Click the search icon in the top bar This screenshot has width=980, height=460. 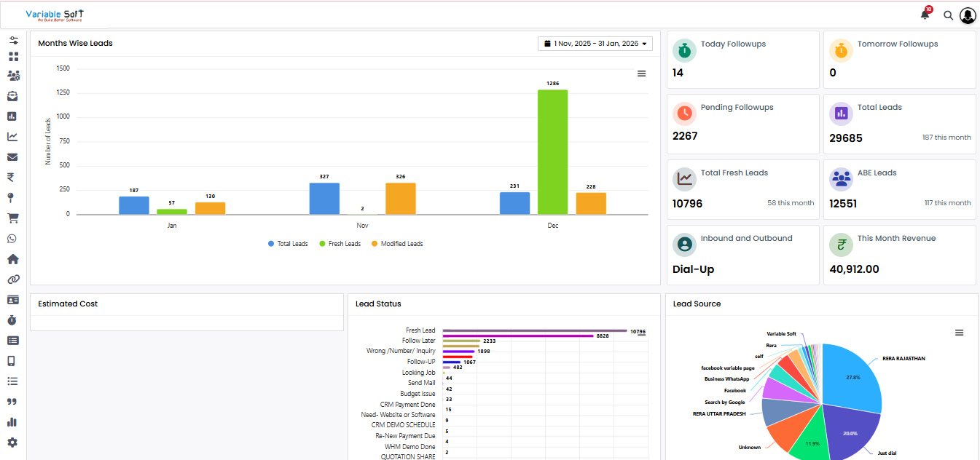[947, 15]
